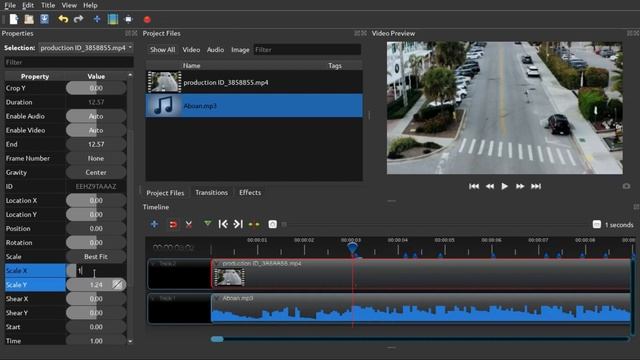The width and height of the screenshot is (640, 360).
Task: Import files with the blue plus toolbar icon
Action: [x=97, y=19]
